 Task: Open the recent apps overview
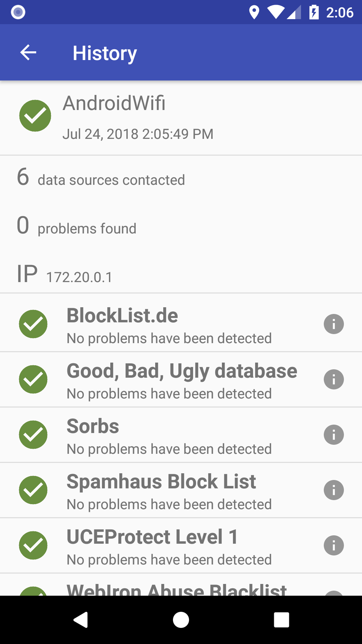[281, 620]
